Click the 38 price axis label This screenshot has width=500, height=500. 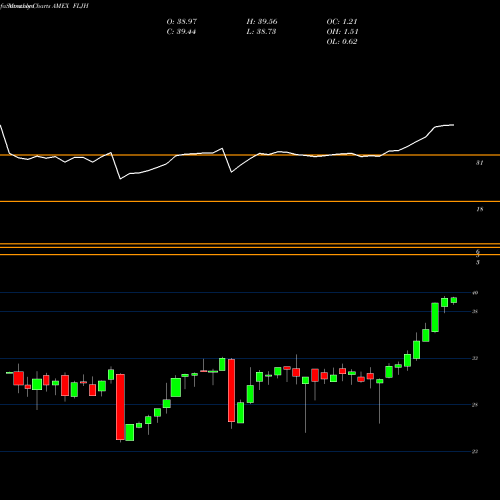tap(475, 311)
